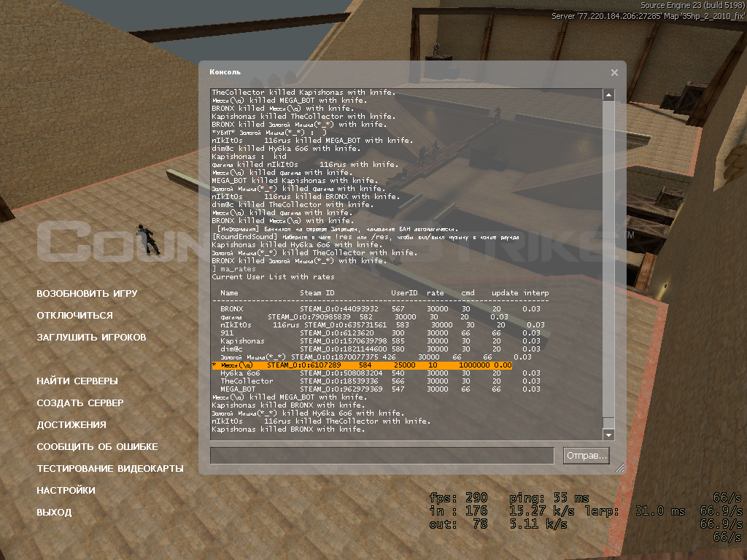Click Steam ID 'STEAM_0:0:6123620' in the table

click(337, 332)
